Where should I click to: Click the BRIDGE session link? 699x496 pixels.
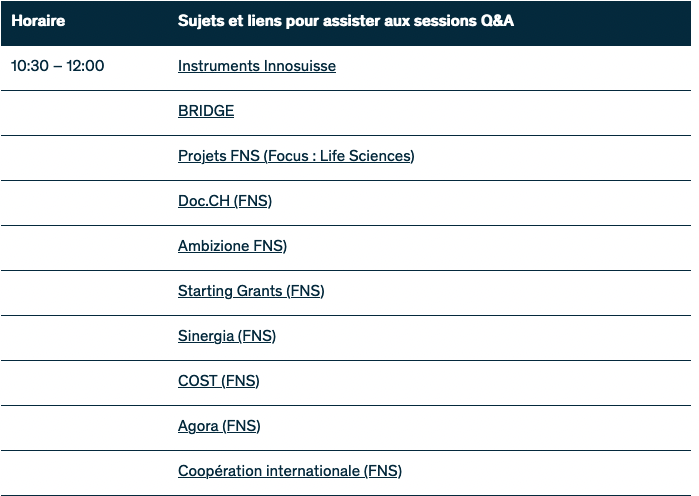click(x=206, y=111)
